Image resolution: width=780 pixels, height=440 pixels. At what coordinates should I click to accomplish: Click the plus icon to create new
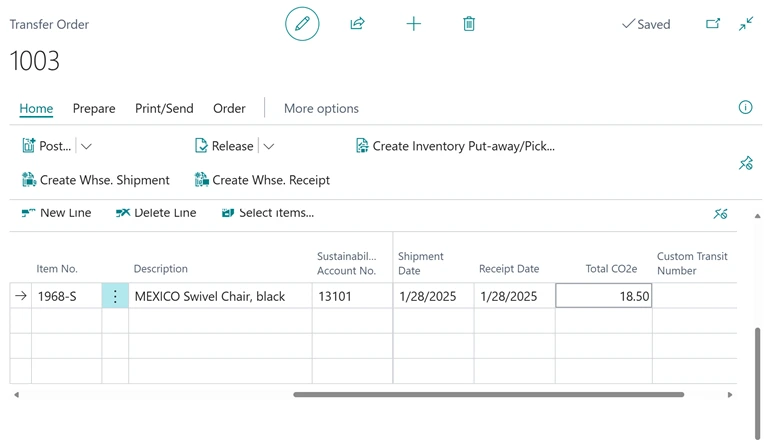pyautogui.click(x=413, y=24)
